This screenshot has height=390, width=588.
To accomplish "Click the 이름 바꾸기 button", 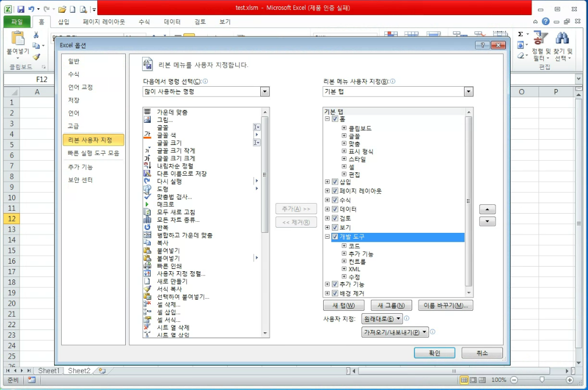I will [x=445, y=306].
